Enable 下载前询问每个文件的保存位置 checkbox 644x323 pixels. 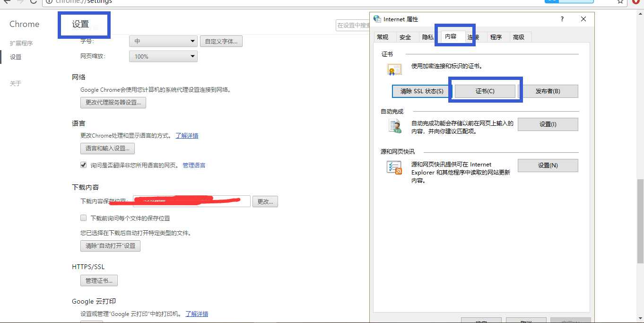[83, 218]
